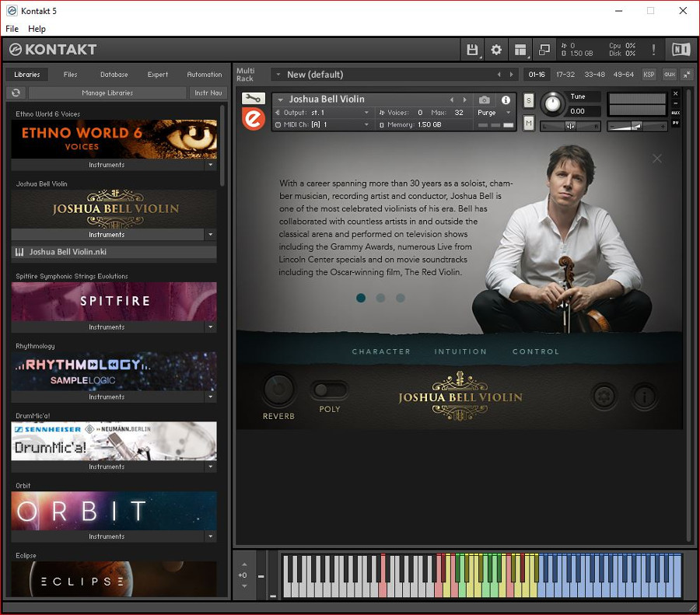Switch to the Database tab

tap(114, 75)
